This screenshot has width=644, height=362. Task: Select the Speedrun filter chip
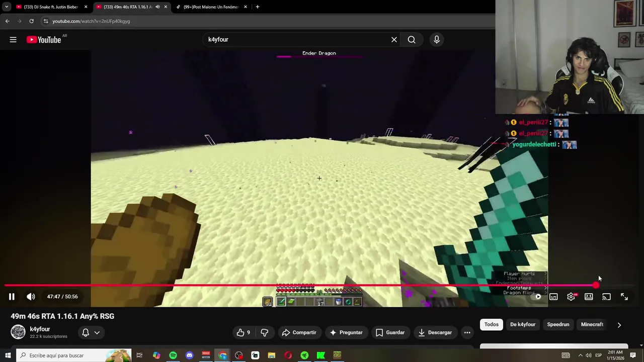(x=558, y=324)
